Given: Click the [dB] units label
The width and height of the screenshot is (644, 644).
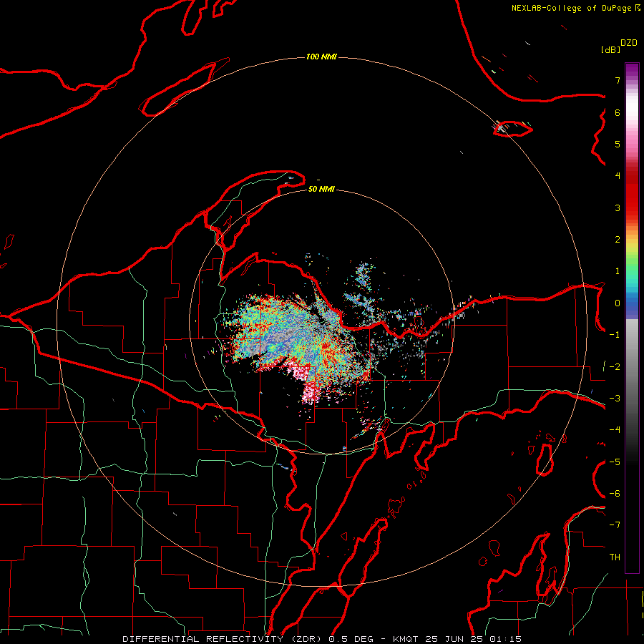Looking at the screenshot, I should [610, 49].
